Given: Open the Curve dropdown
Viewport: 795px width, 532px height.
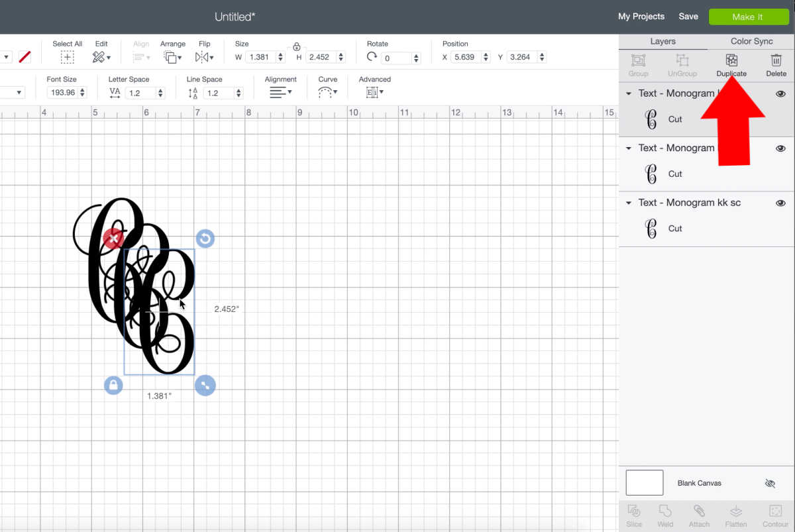Looking at the screenshot, I should click(x=327, y=93).
